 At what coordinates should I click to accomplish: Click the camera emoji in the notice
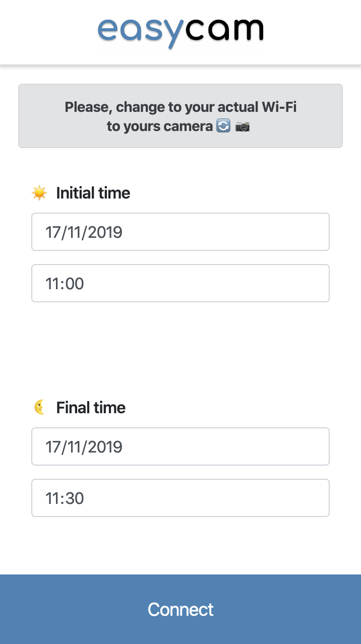(243, 126)
